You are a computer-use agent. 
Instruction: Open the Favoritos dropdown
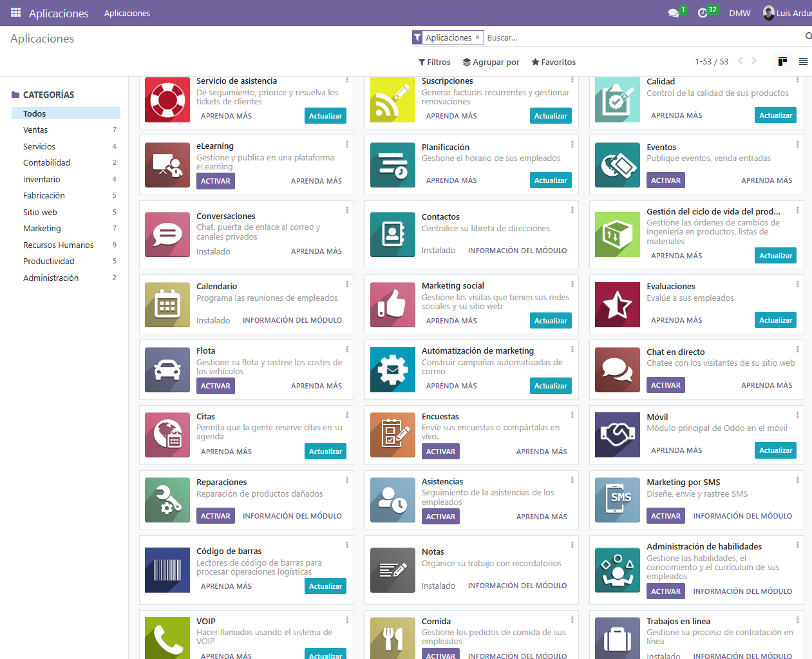click(553, 62)
